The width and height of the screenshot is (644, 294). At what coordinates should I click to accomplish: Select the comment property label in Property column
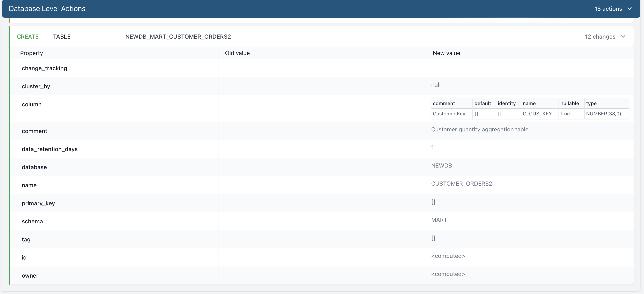pos(35,131)
